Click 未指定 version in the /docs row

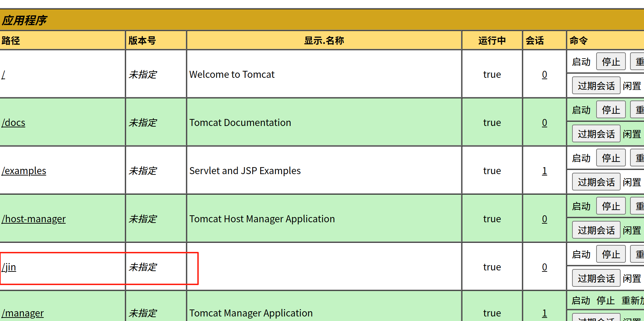pyautogui.click(x=142, y=123)
